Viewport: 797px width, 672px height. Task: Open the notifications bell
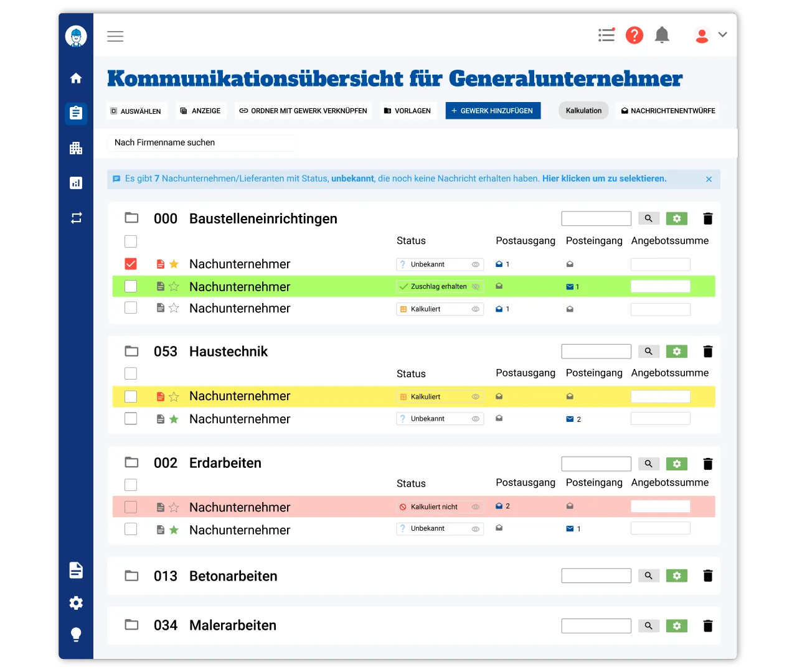tap(662, 35)
